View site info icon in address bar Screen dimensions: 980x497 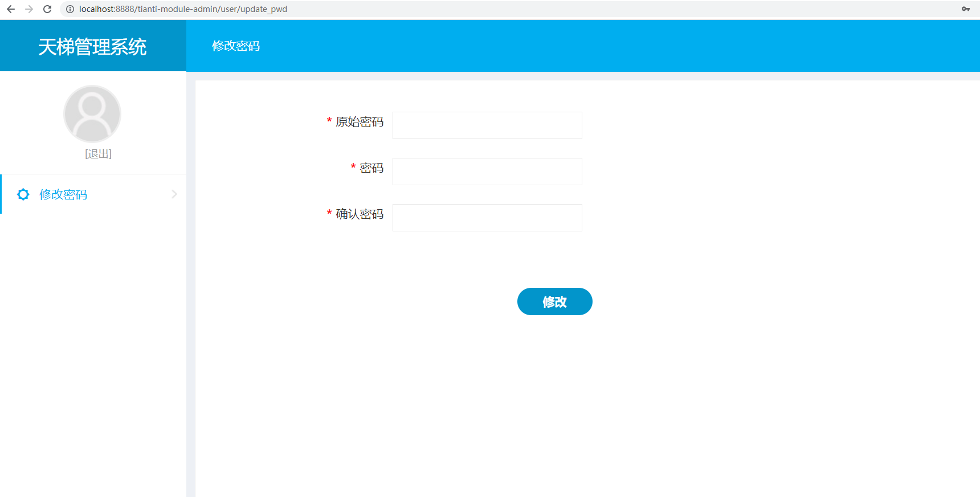click(70, 9)
